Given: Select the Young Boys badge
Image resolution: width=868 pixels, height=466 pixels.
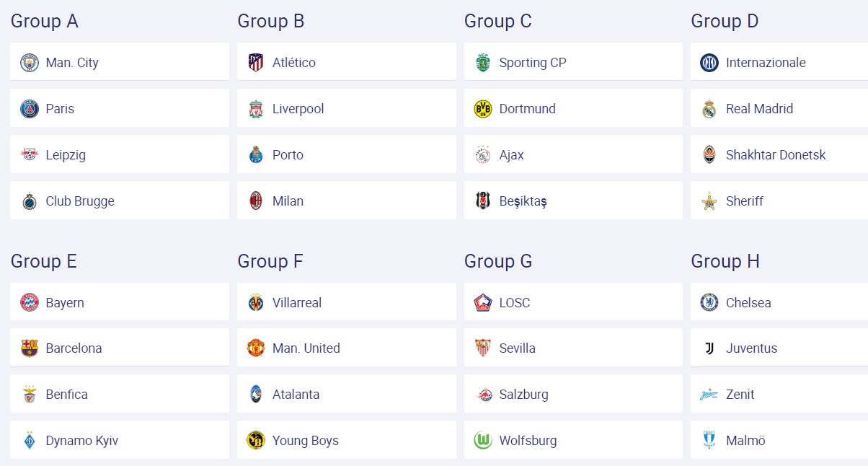Looking at the screenshot, I should pos(256,441).
